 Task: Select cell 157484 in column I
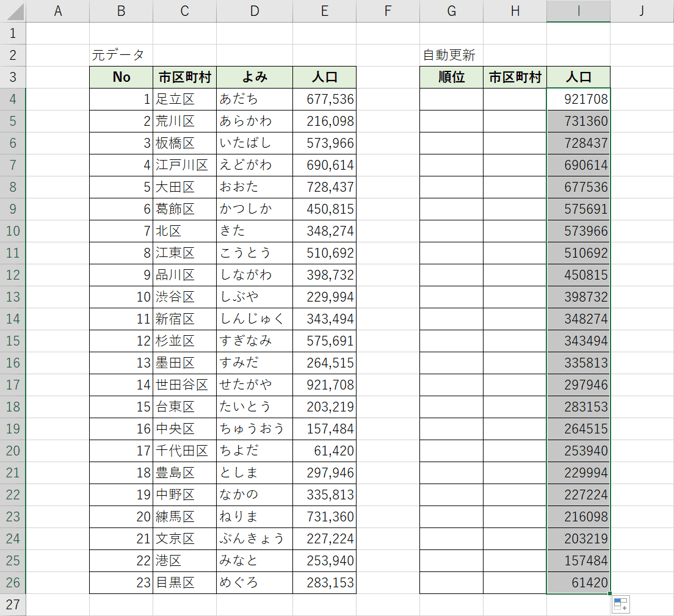[x=579, y=560]
